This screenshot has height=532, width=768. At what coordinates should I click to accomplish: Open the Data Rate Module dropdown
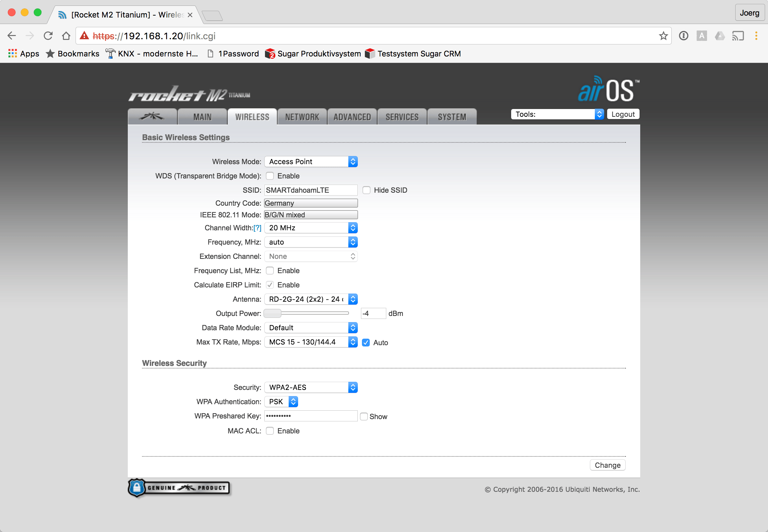pyautogui.click(x=311, y=328)
